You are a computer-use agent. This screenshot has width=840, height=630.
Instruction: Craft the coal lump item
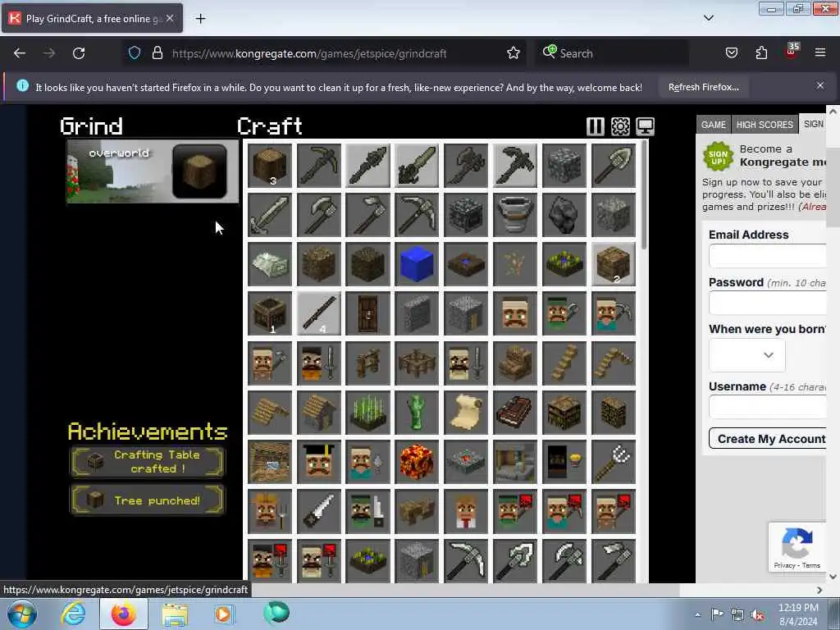click(x=564, y=215)
